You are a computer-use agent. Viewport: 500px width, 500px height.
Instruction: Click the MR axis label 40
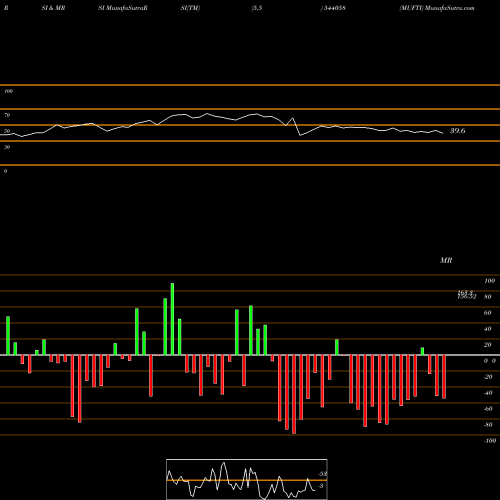tap(488, 329)
